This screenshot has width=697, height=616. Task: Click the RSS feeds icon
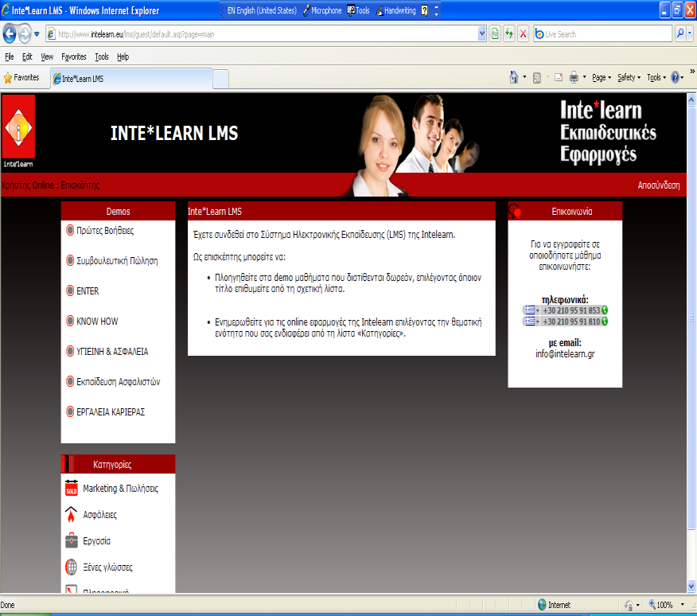point(536,78)
